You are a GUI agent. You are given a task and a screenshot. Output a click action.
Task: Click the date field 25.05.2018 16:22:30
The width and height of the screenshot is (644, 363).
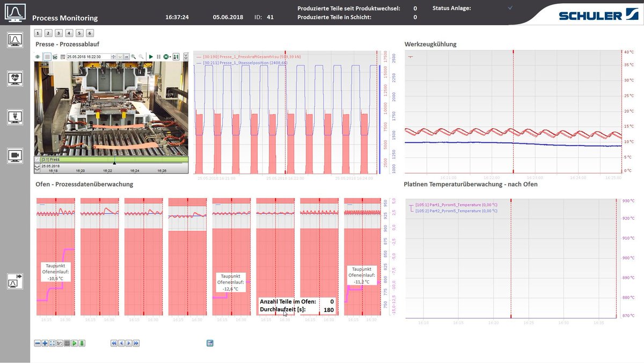pyautogui.click(x=89, y=56)
